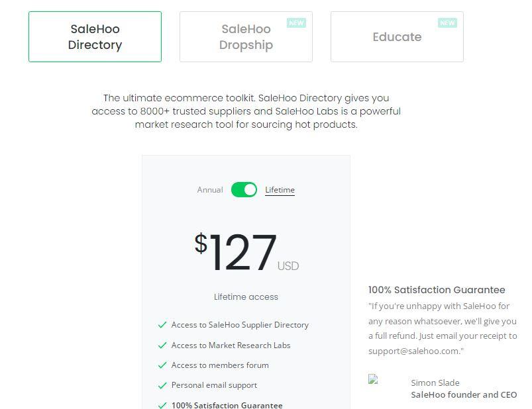The height and width of the screenshot is (409, 532).
Task: Click the NEW badge on SaleHoo Dropship
Action: click(x=296, y=23)
